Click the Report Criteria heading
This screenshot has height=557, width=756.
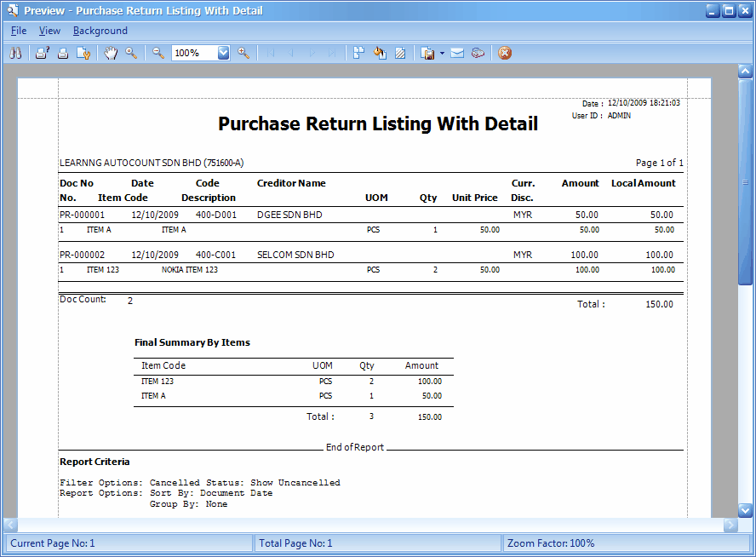click(94, 462)
